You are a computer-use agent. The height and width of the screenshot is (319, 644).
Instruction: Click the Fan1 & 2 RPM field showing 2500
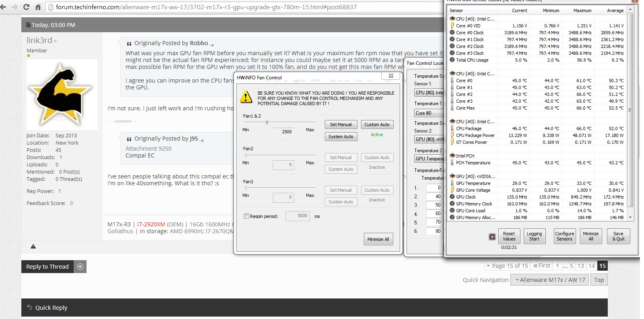[284, 132]
